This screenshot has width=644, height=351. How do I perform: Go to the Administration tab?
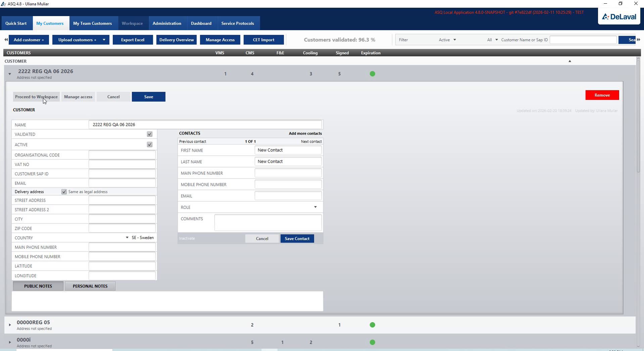(x=167, y=23)
